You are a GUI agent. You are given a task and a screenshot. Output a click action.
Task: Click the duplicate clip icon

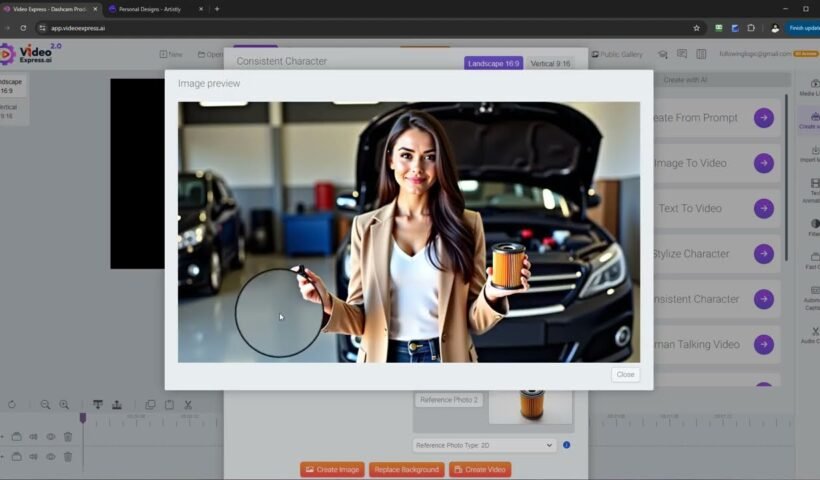(x=150, y=405)
